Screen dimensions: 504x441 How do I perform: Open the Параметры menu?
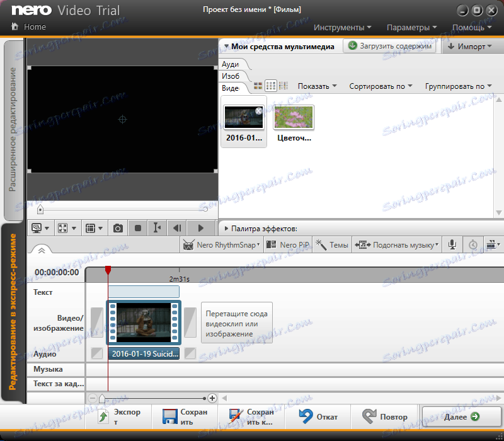(x=411, y=28)
